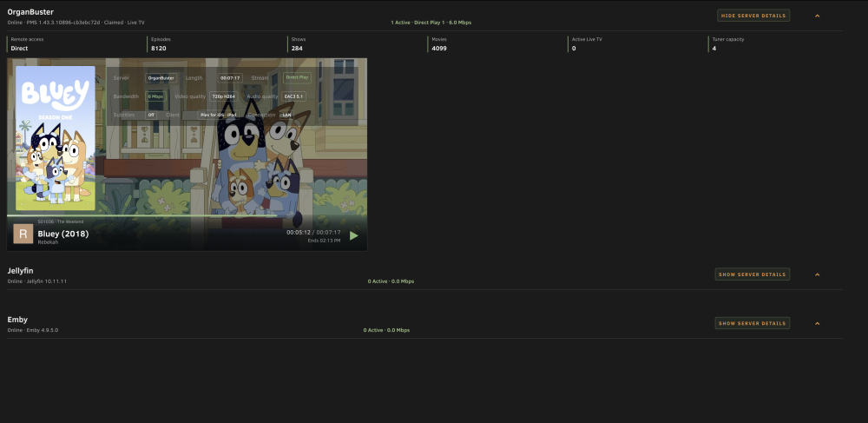Show server details for Emby
This screenshot has width=868, height=423.
pyautogui.click(x=753, y=323)
